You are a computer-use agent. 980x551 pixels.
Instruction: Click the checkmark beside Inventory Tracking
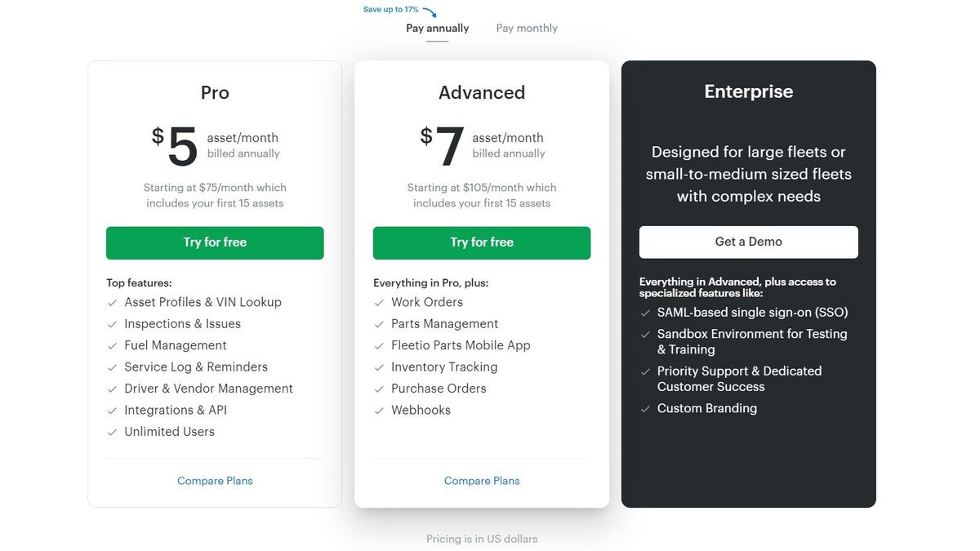tap(379, 367)
